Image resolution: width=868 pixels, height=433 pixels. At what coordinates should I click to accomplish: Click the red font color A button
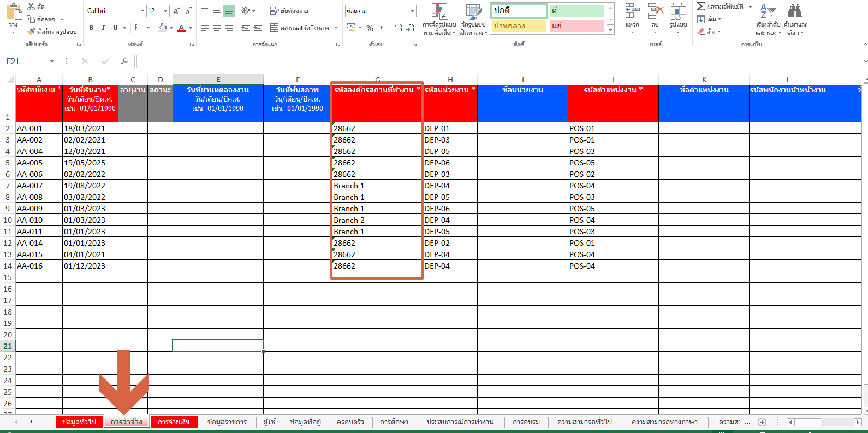(181, 28)
